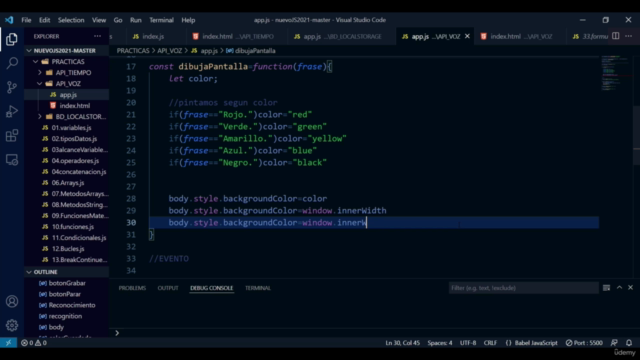
Task: Maximize the panel with the chevron-up icon
Action: (x=619, y=288)
